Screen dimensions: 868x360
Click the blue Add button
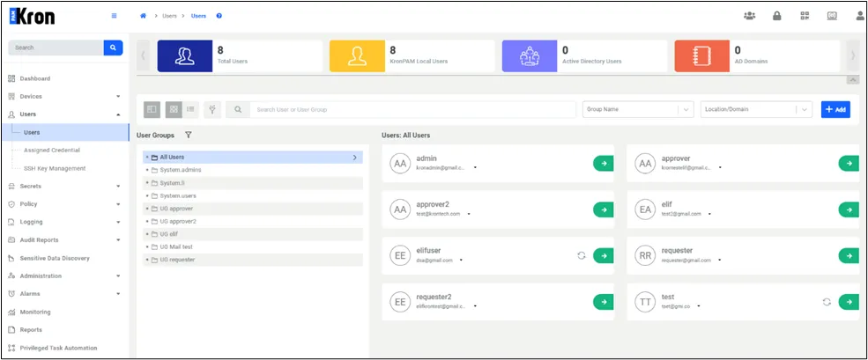pos(835,109)
